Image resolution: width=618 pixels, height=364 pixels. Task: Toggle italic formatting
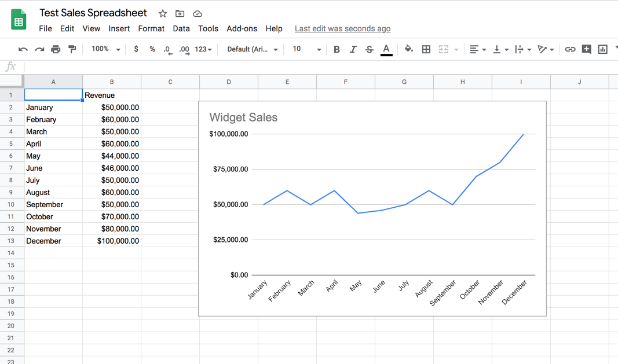[353, 49]
